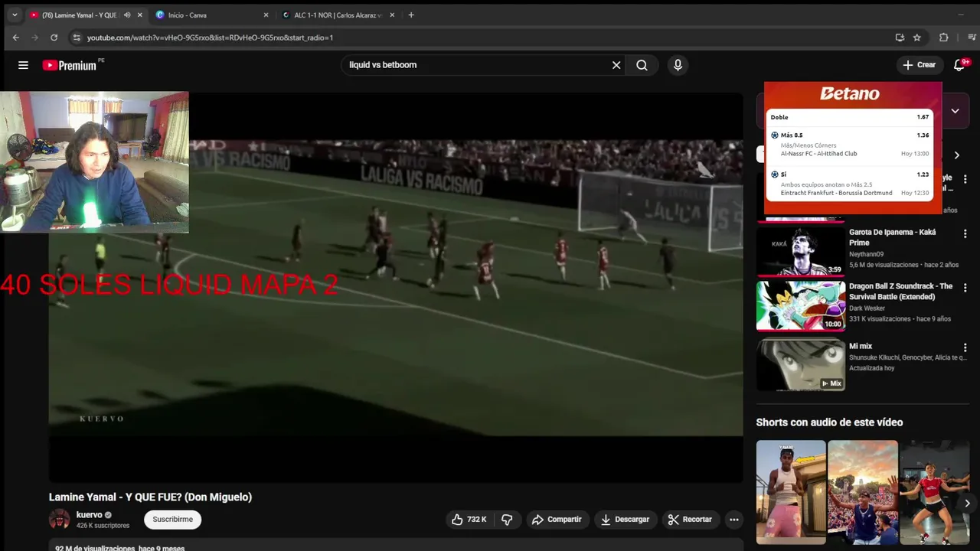Mute audio icon on YouTube tab
The image size is (980, 551).
coord(127,15)
